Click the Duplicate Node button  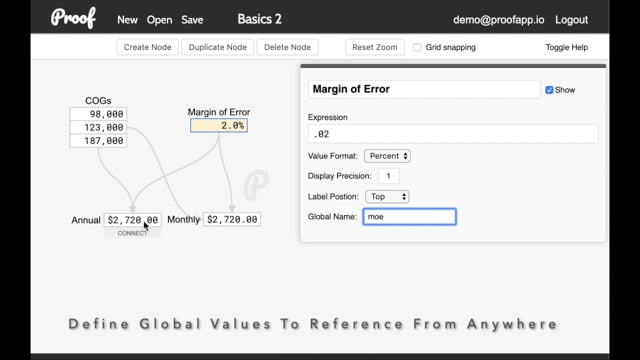[x=218, y=47]
